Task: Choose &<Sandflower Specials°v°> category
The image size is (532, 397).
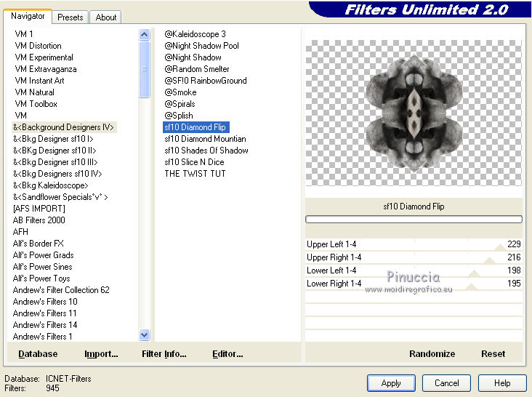Action: [60, 197]
